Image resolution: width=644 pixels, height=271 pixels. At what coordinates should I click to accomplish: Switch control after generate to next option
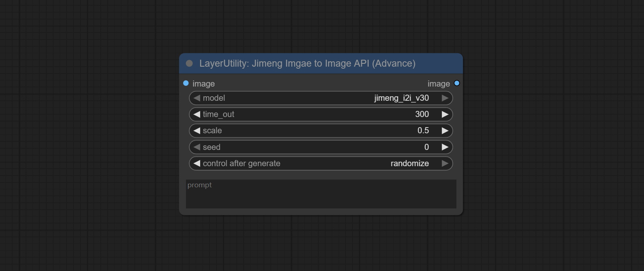[x=445, y=163]
